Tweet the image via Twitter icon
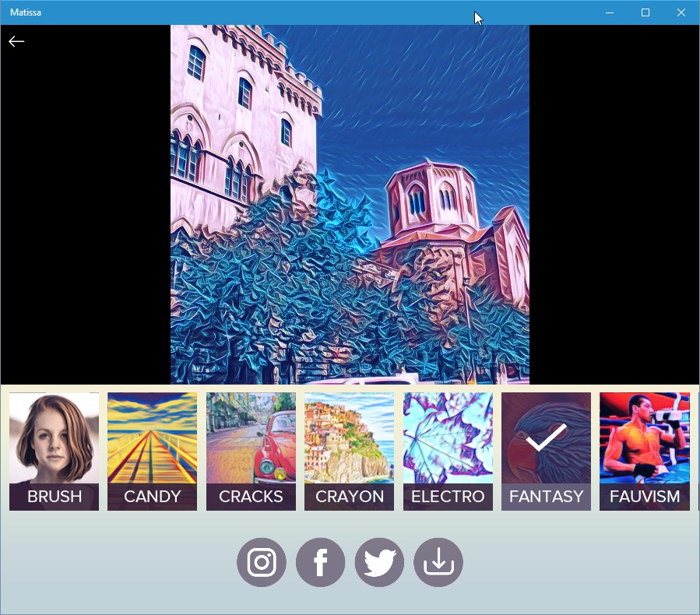This screenshot has width=700, height=615. (x=379, y=562)
